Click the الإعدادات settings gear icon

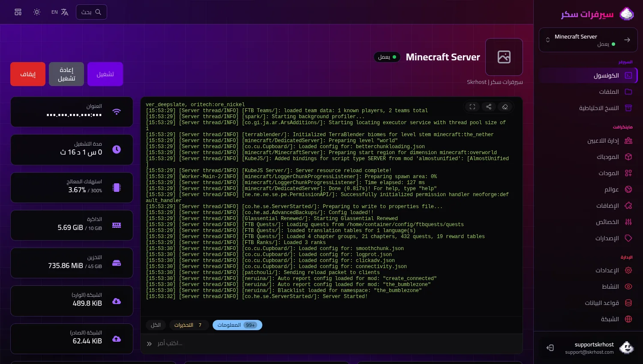[x=628, y=270]
